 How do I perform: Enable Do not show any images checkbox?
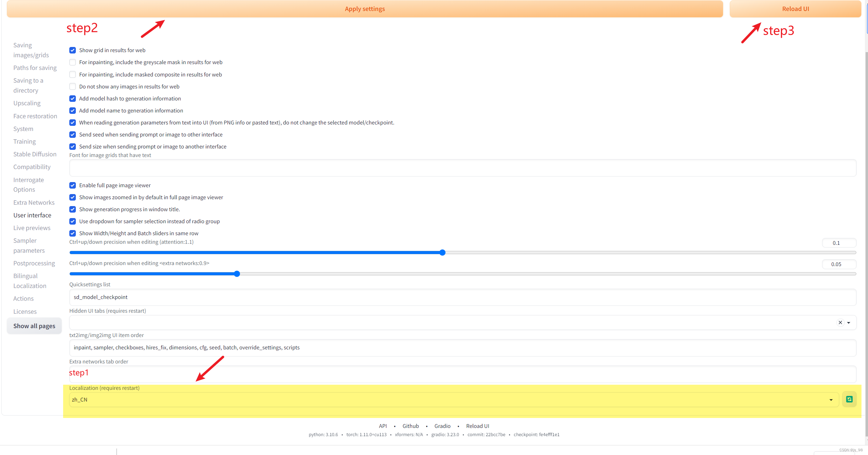click(72, 86)
